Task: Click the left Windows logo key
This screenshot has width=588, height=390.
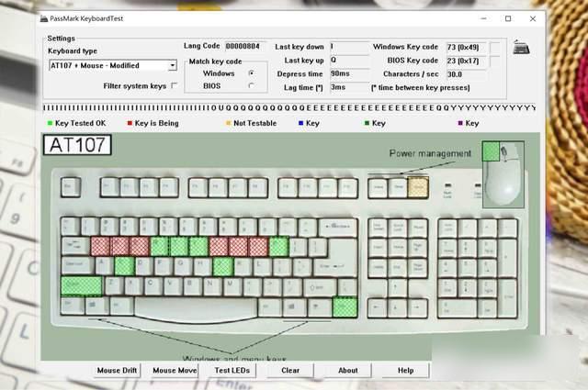Action: click(x=96, y=306)
